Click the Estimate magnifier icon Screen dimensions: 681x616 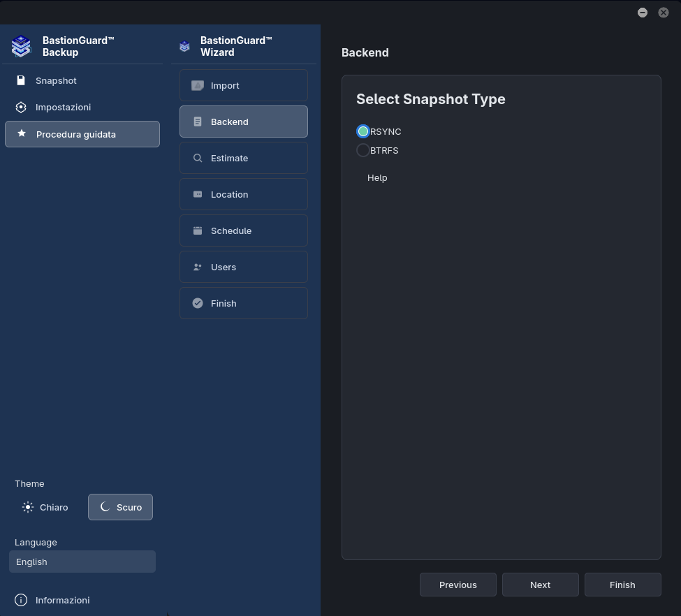[198, 158]
